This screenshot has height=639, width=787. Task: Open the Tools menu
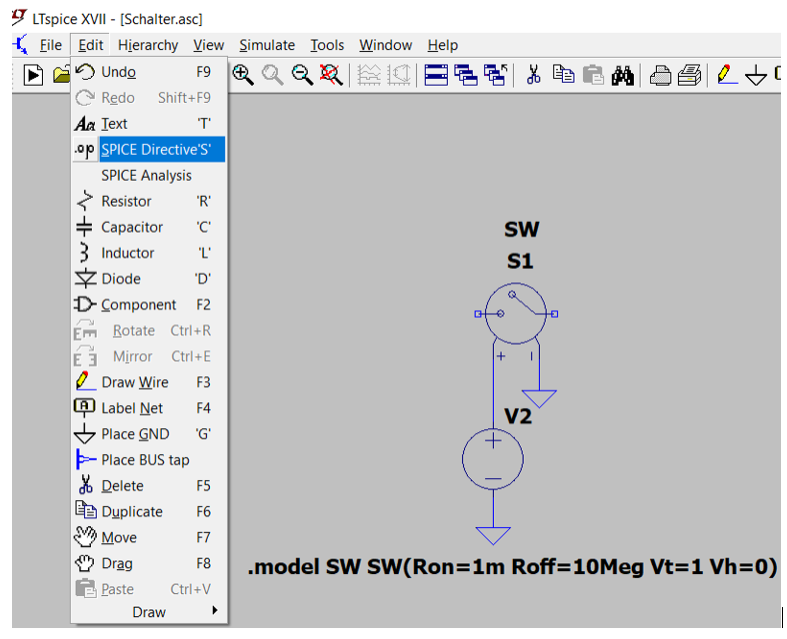[327, 45]
